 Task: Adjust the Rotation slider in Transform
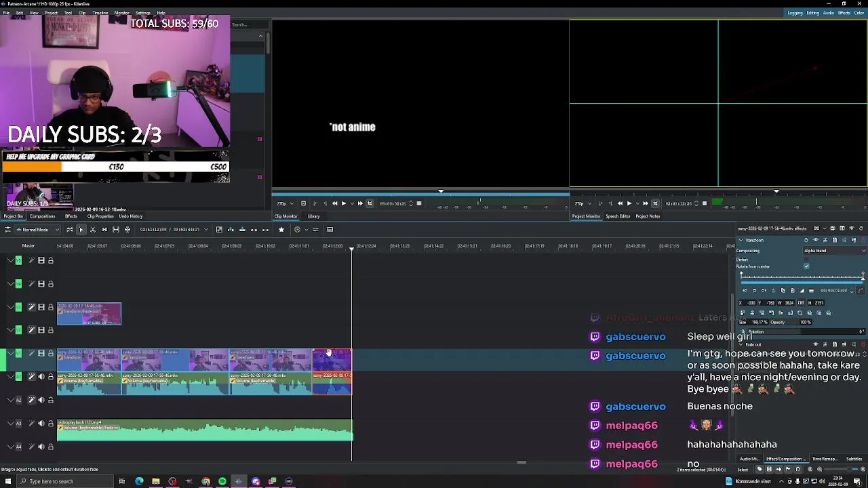pos(802,331)
